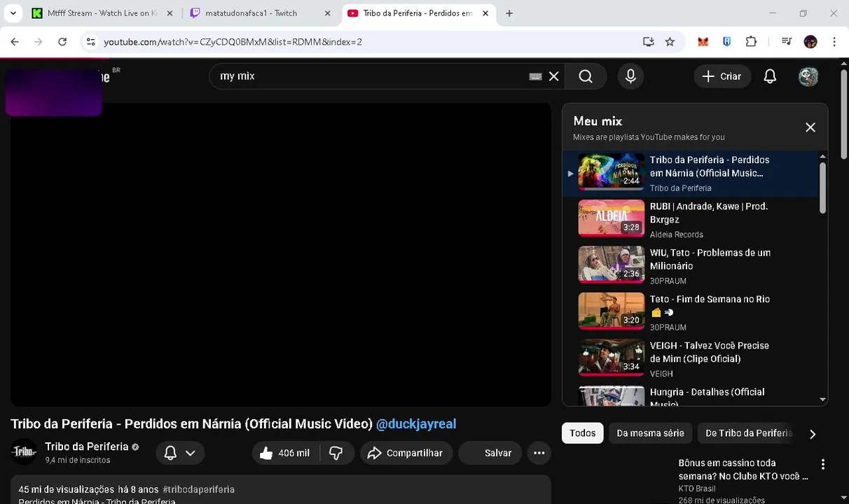Play WIU, Teto - Problemas de um Milionário

(x=690, y=265)
